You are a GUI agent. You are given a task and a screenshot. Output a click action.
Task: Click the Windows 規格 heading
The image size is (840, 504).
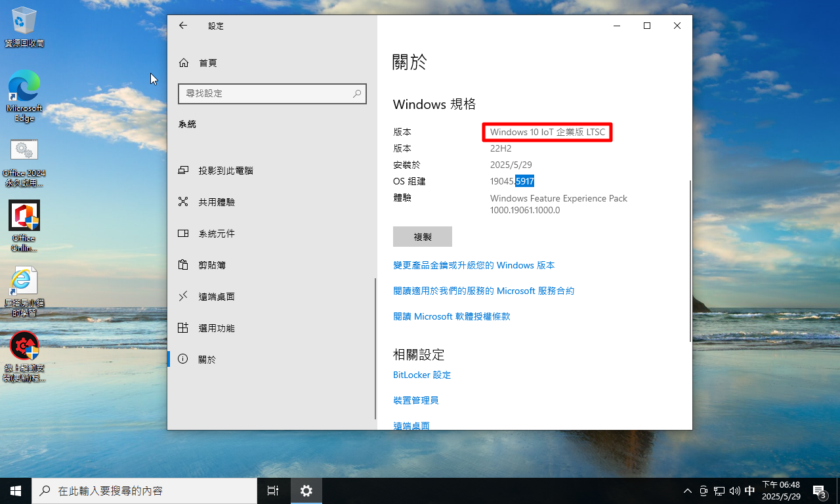pos(434,104)
